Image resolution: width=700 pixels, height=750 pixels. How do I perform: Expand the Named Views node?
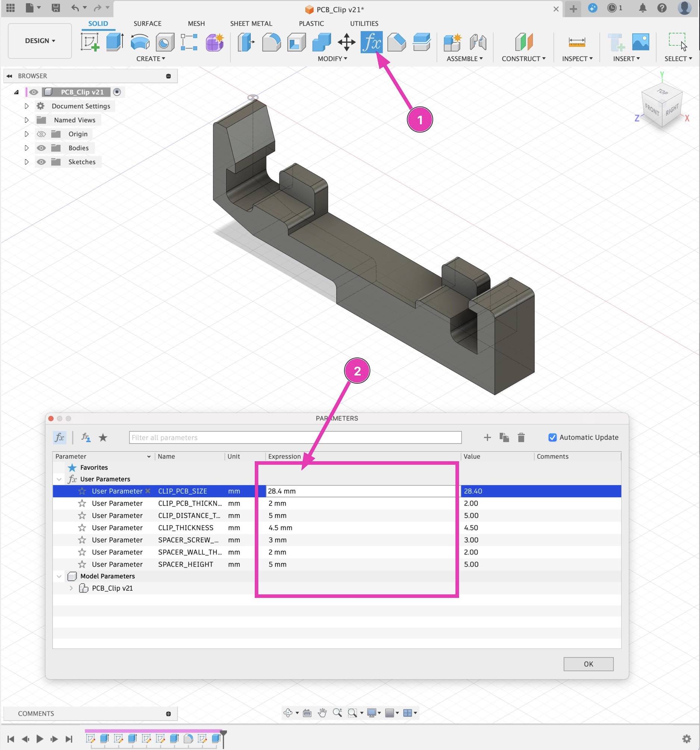tap(27, 120)
